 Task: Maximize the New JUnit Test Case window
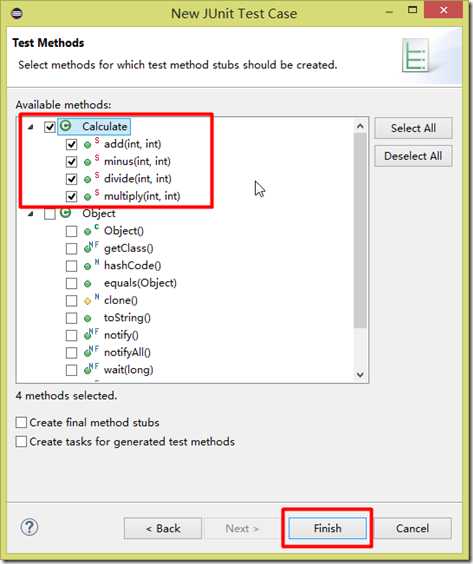(x=413, y=10)
